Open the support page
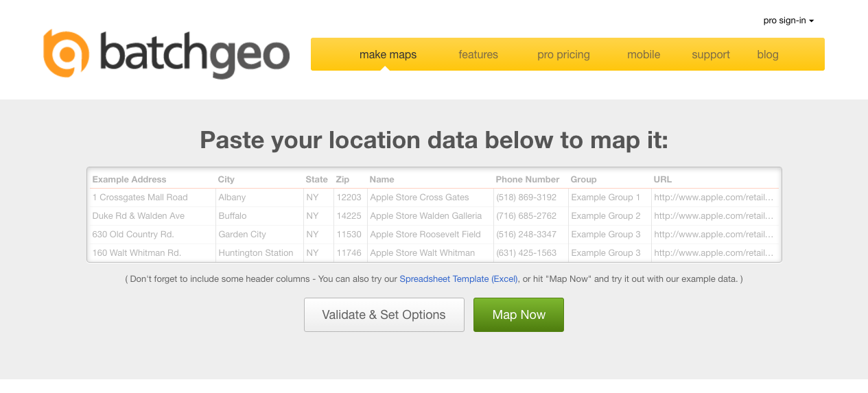This screenshot has width=868, height=393. tap(711, 54)
